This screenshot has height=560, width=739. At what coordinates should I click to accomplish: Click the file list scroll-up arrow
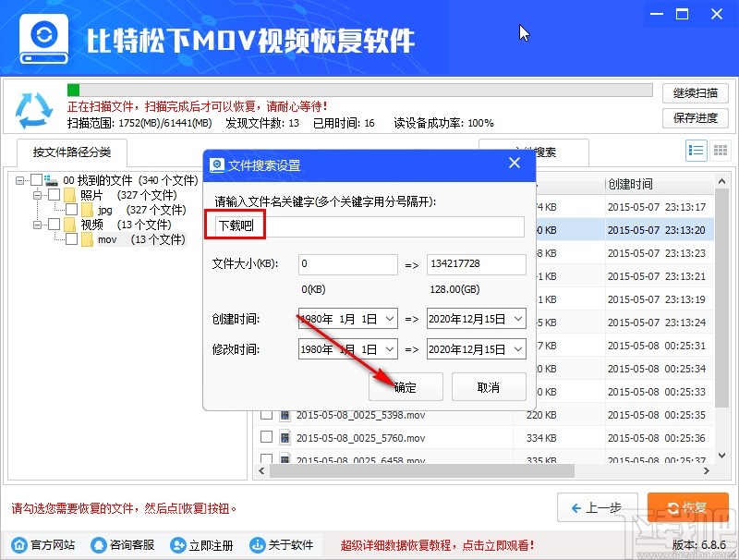point(721,181)
